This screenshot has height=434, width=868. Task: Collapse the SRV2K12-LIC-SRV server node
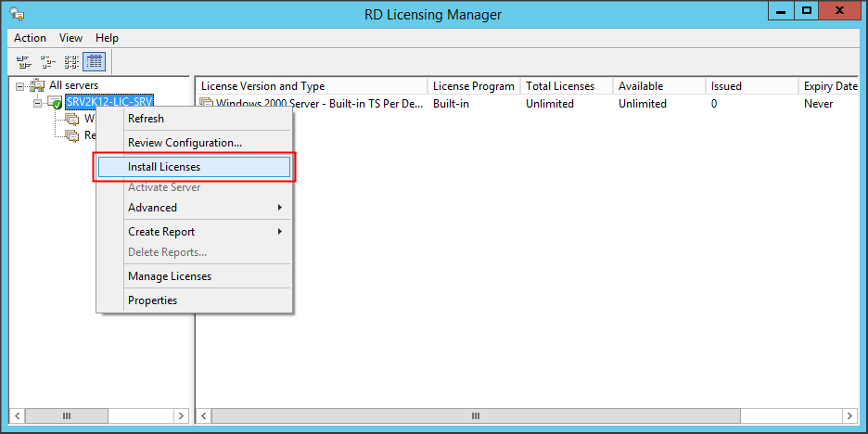[x=38, y=102]
